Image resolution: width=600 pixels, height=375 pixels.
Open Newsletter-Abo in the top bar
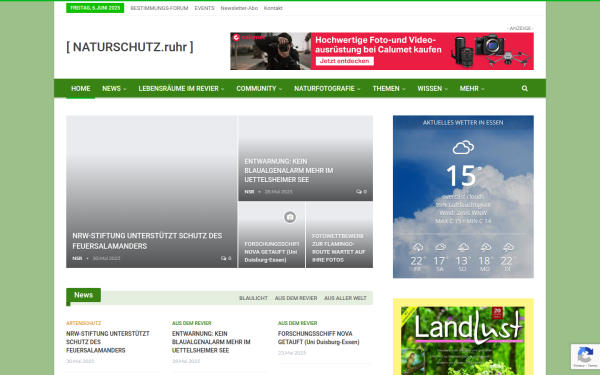pyautogui.click(x=239, y=8)
